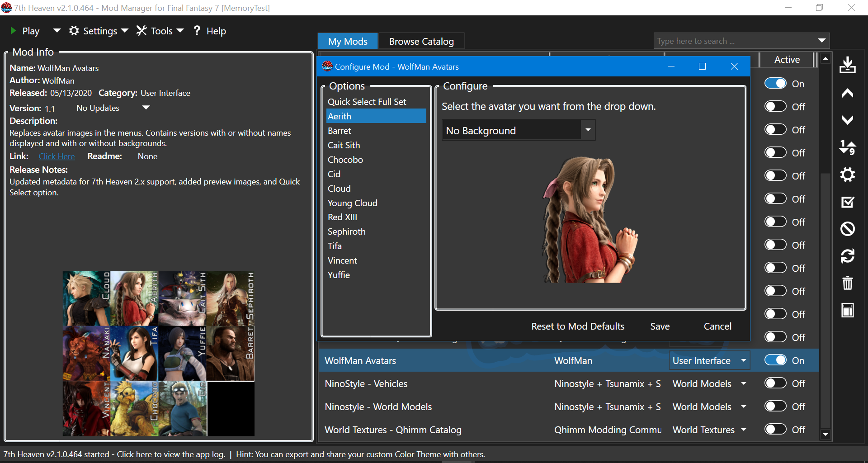The width and height of the screenshot is (868, 463).
Task: Open the search filter dropdown arrow
Action: tap(821, 41)
